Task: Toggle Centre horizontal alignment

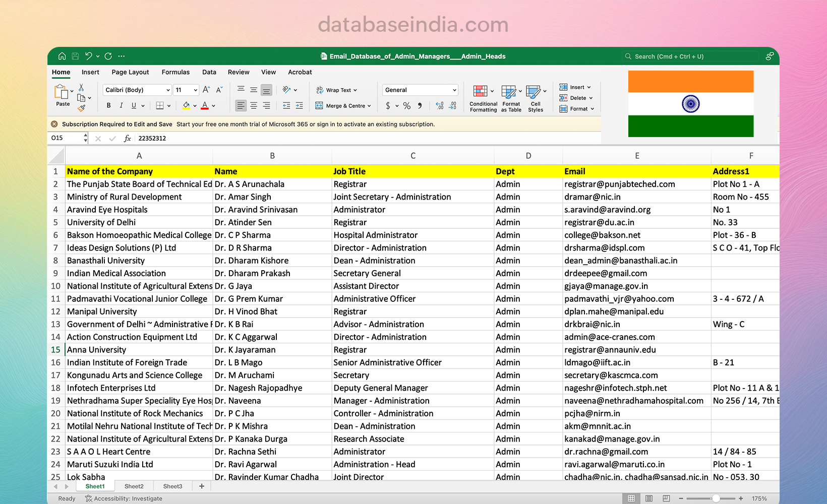Action: click(254, 105)
